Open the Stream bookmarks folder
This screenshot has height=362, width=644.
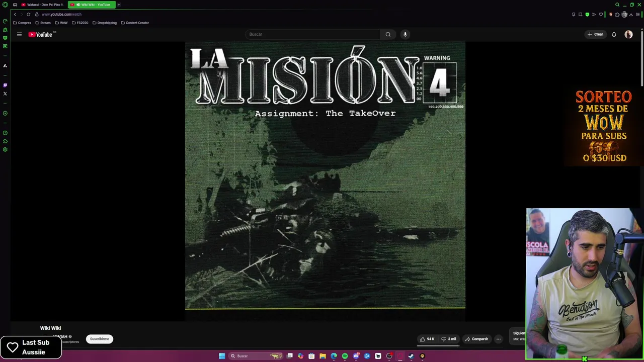click(43, 23)
